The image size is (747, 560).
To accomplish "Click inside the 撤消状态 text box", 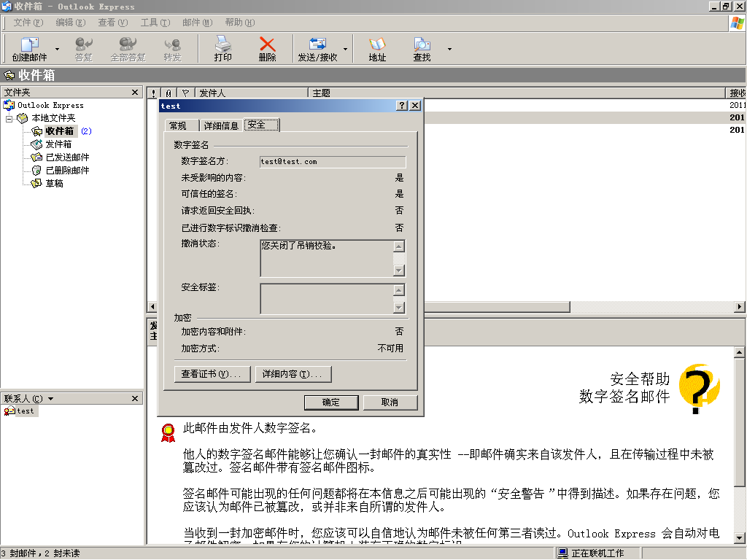I will click(326, 259).
